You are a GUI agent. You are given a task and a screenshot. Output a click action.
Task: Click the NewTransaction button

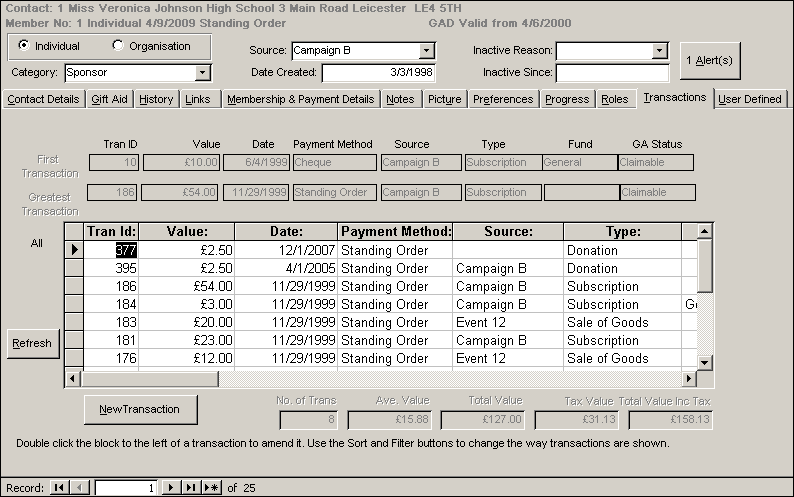click(140, 409)
